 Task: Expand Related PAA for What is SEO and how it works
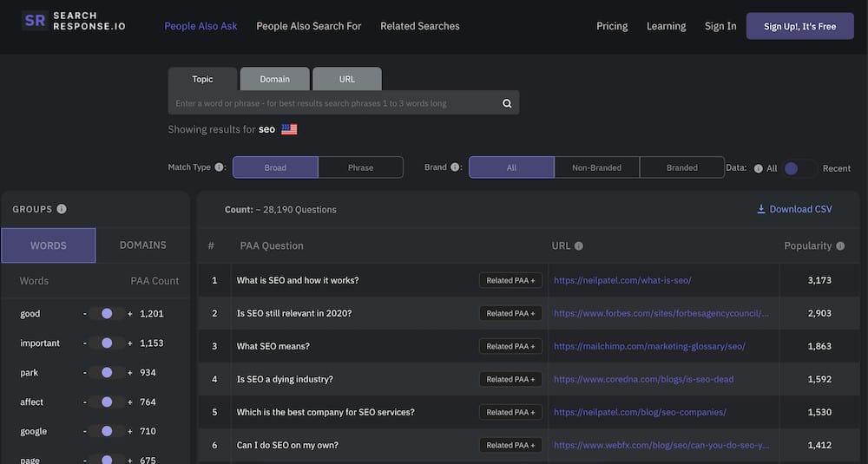510,280
